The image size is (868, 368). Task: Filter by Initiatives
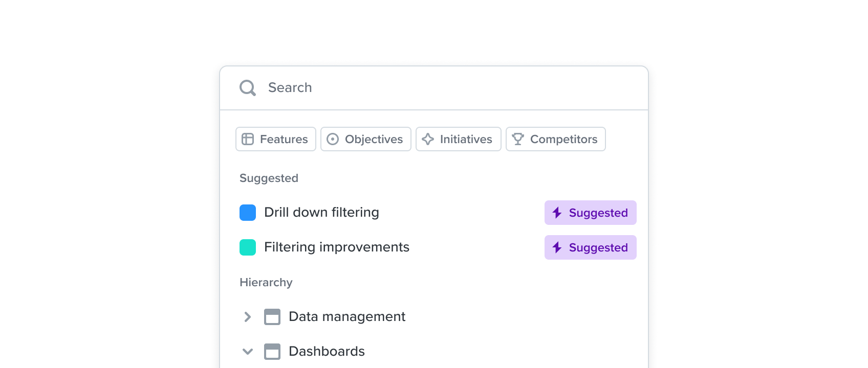pos(459,139)
